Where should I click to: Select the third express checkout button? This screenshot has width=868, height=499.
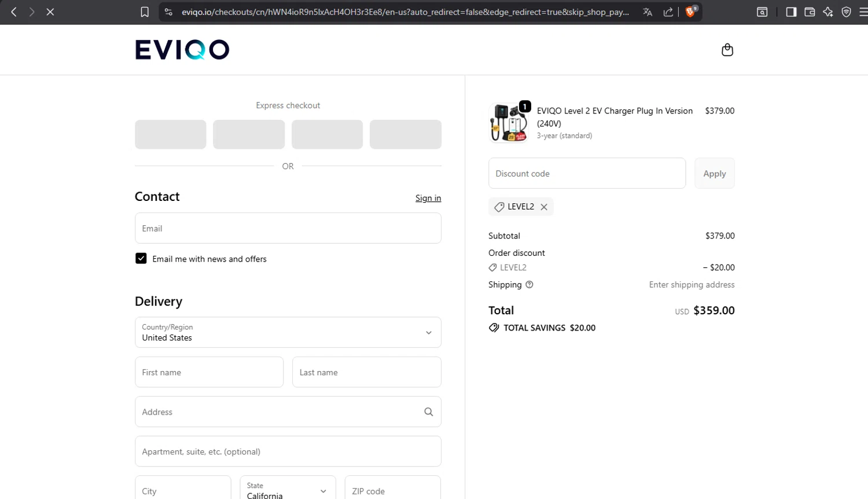pyautogui.click(x=327, y=134)
